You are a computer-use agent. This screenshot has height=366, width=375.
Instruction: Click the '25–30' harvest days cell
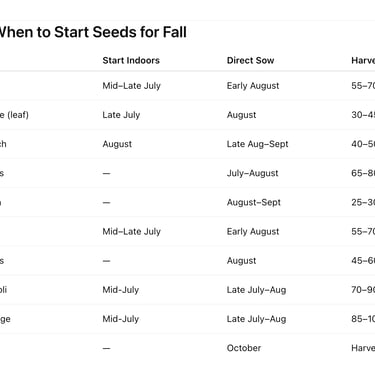coord(363,202)
